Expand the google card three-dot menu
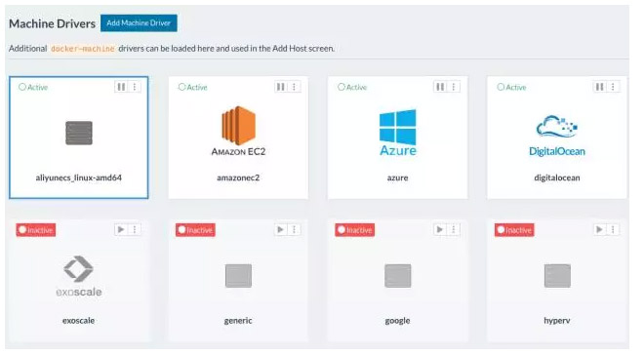The width and height of the screenshot is (644, 355). click(x=454, y=229)
